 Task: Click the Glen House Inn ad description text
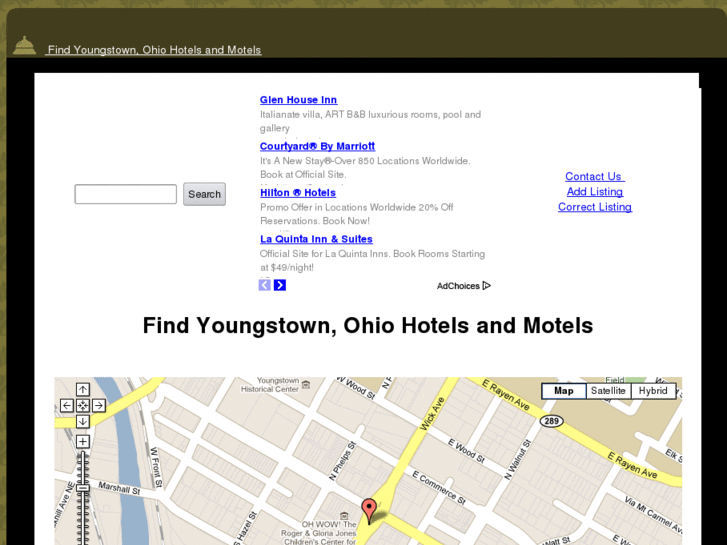click(370, 121)
